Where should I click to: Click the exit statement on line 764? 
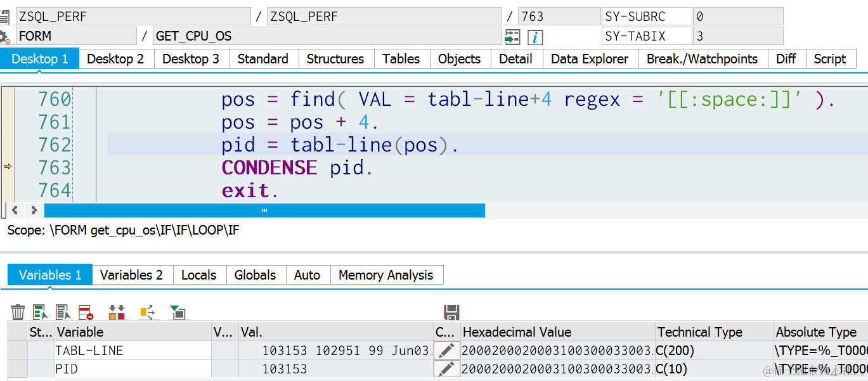tap(250, 190)
